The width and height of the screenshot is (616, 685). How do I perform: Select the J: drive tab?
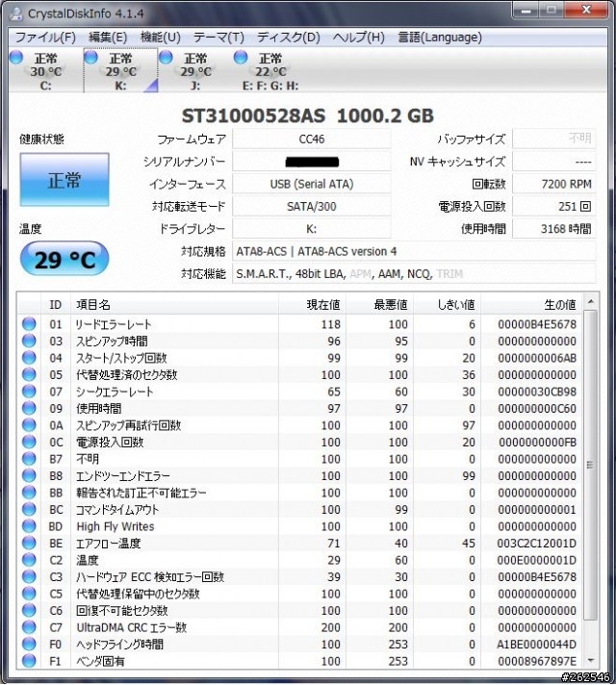(195, 71)
